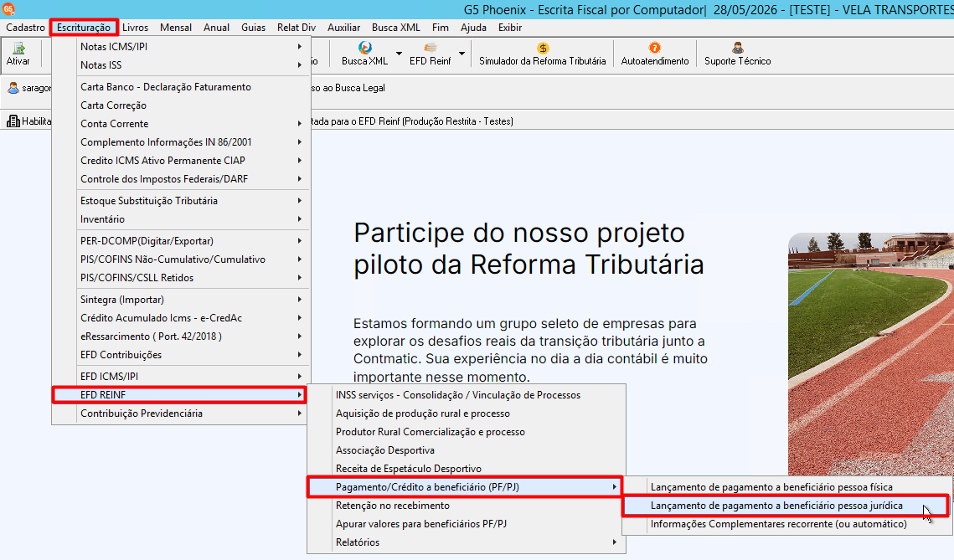Open the Mensal menu
Screen dimensions: 954x560
click(176, 28)
